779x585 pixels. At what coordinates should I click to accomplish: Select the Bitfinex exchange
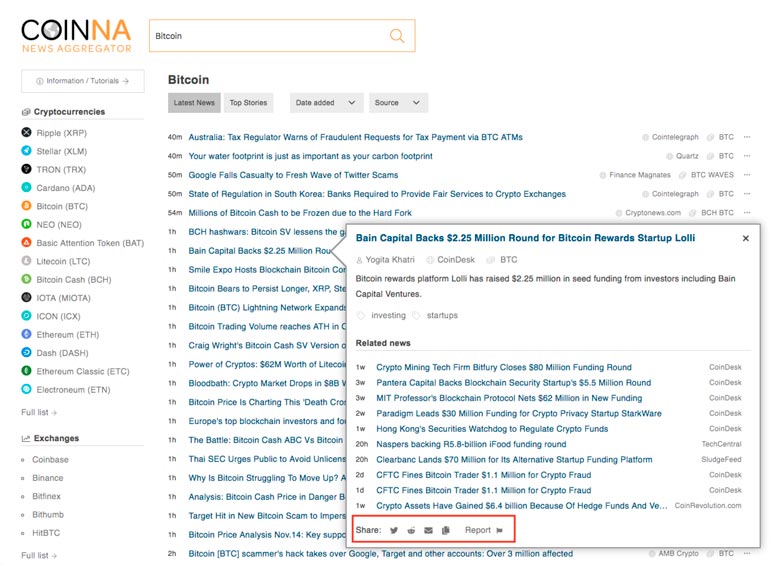[46, 497]
